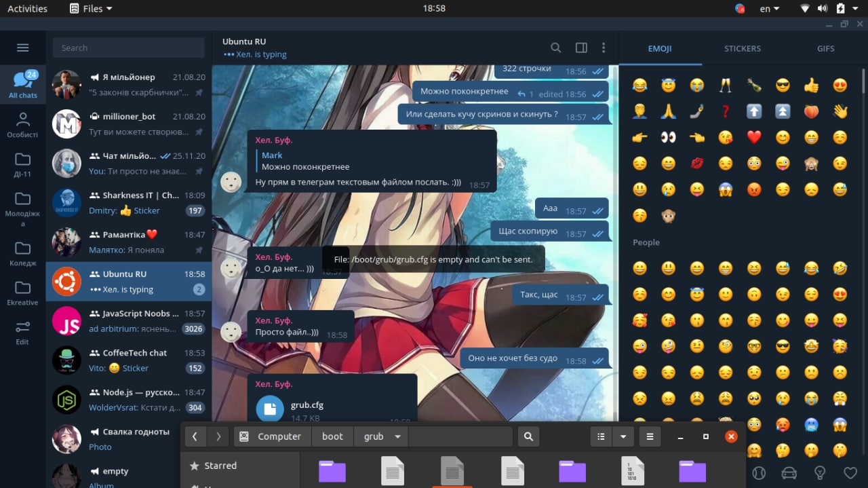Switch to the GIFs tab
Screen dimensions: 868x488
825,49
